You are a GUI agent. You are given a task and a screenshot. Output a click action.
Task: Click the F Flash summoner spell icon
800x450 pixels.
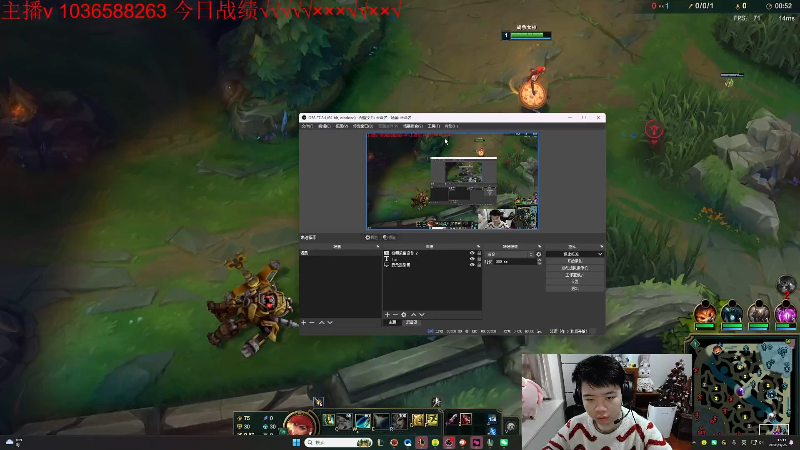pyautogui.click(x=432, y=419)
